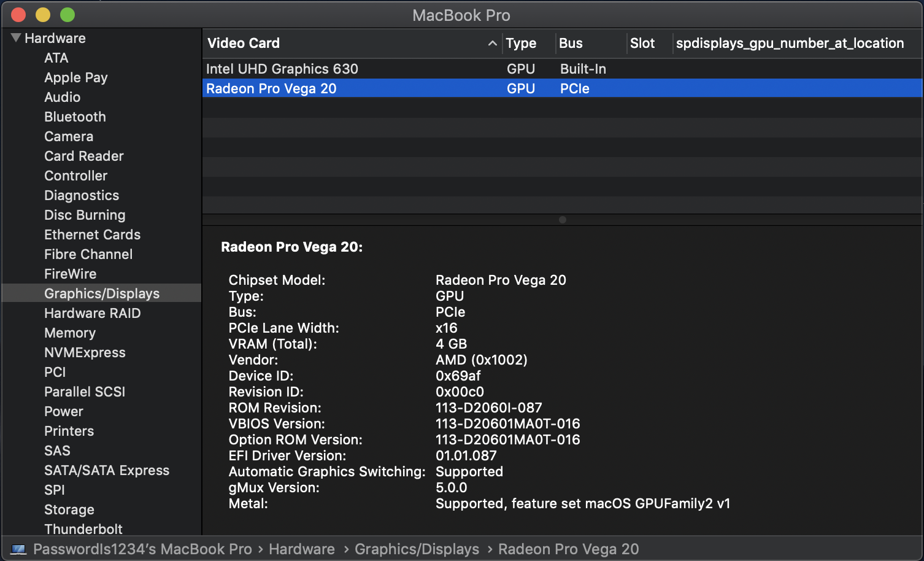
Task: Select Audio in the Hardware list
Action: [63, 97]
